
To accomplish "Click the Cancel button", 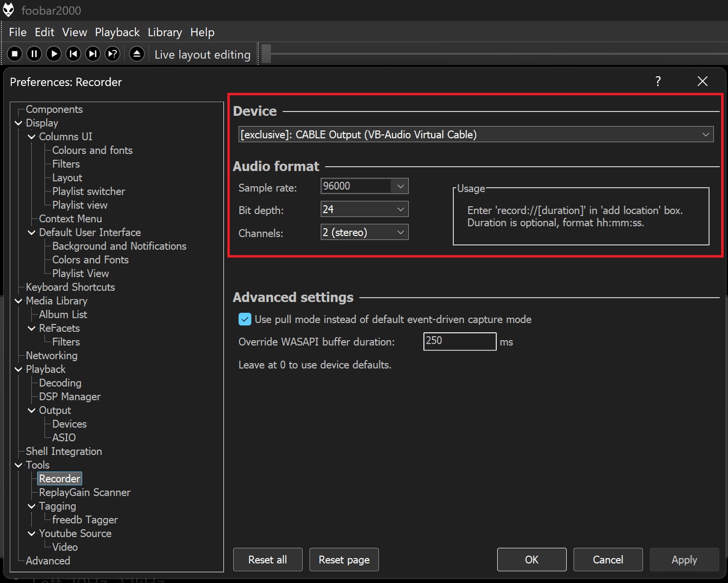I will point(608,560).
